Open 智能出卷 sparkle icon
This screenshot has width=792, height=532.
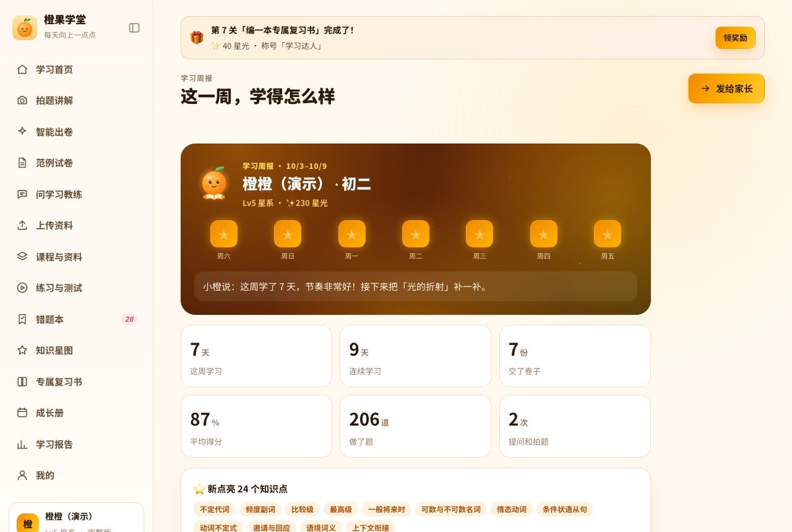[22, 132]
